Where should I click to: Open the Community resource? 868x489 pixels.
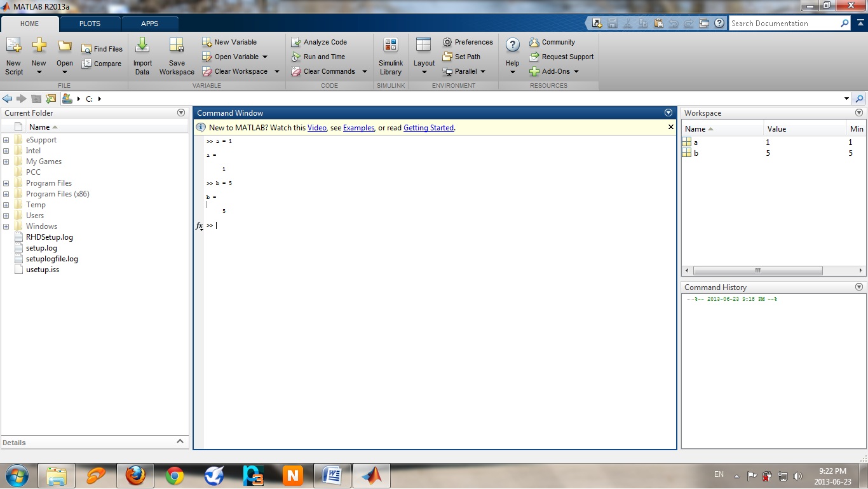(552, 42)
